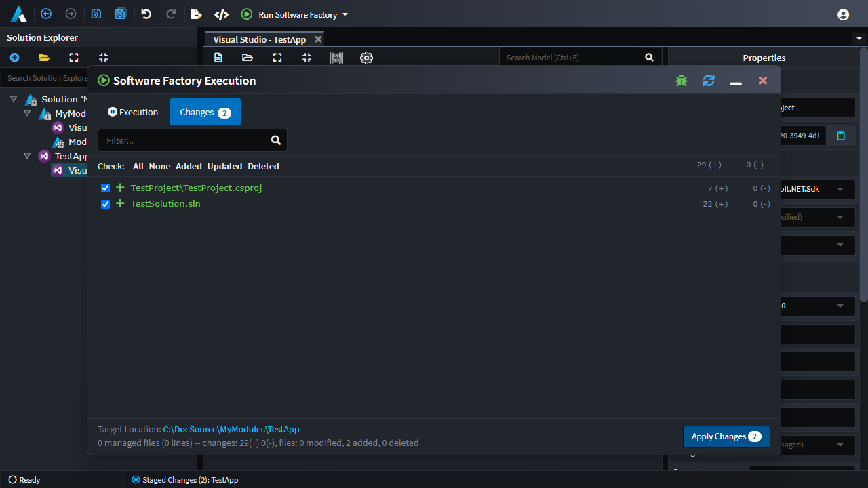The image size is (868, 488).
Task: Run Software Factory play button
Action: pos(247,14)
